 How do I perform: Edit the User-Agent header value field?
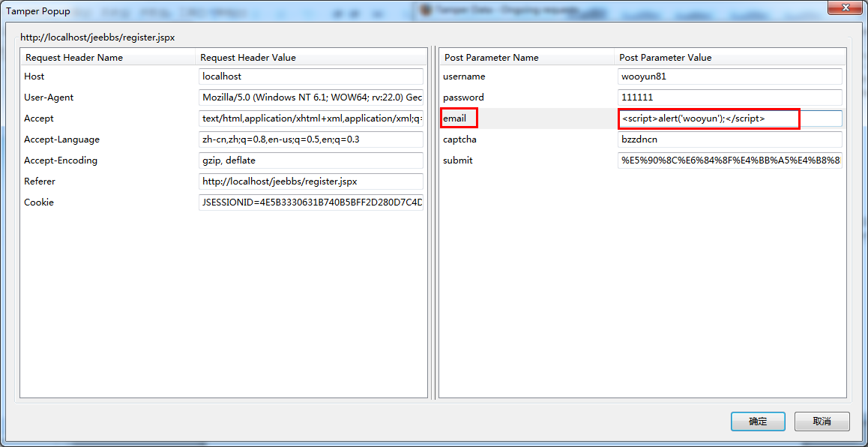pyautogui.click(x=311, y=97)
